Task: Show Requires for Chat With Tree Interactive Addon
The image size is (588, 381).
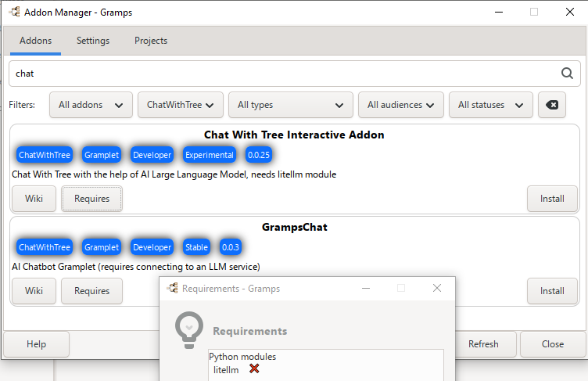Action: tap(92, 199)
